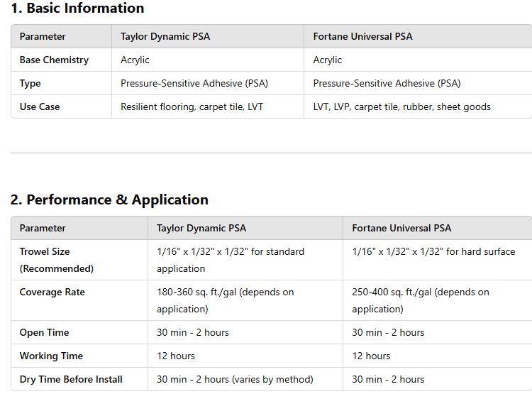
Task: Click the '2. Performance & Application' heading
Action: click(109, 199)
